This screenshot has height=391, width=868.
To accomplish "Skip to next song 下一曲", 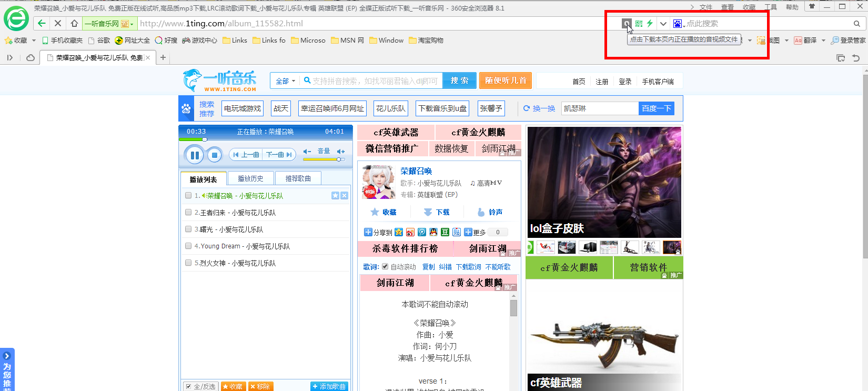I will coord(279,155).
